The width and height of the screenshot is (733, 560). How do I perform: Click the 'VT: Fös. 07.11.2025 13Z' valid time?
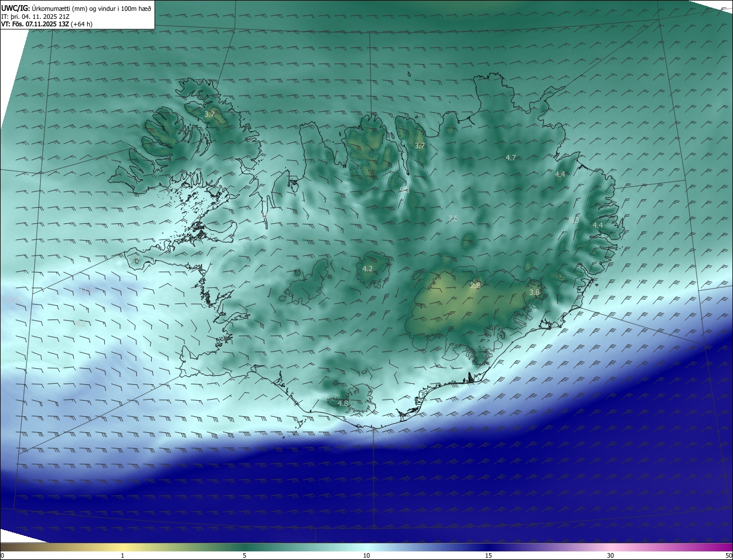(35, 24)
